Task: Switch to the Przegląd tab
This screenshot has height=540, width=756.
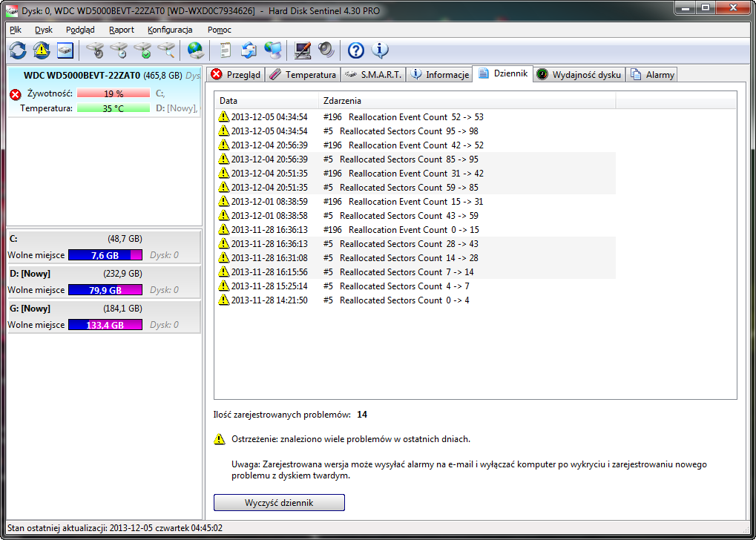Action: (236, 75)
